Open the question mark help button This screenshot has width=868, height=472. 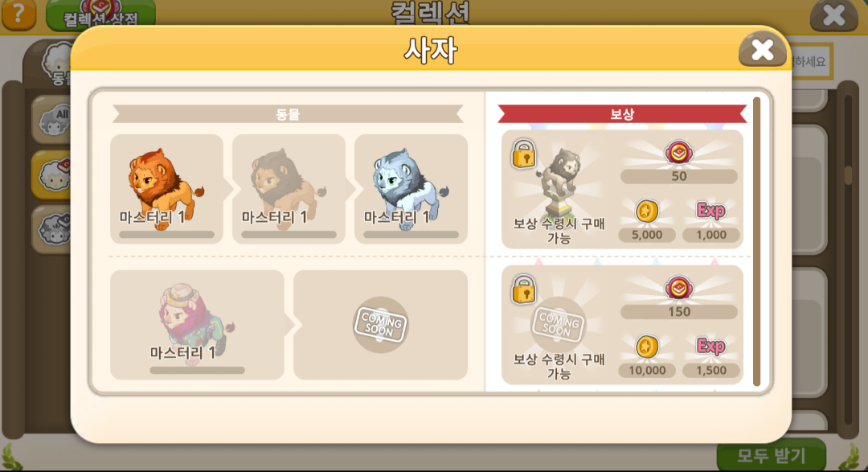[18, 14]
